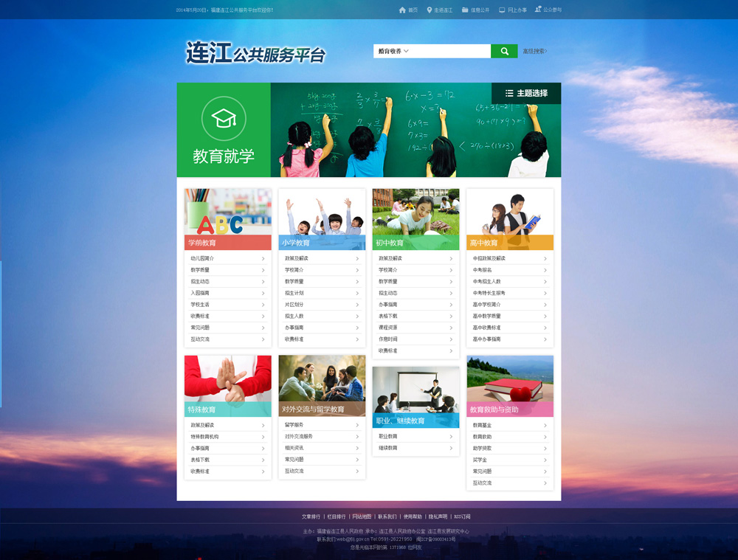
Task: Click the monitor icon for 网上办事
Action: click(502, 10)
